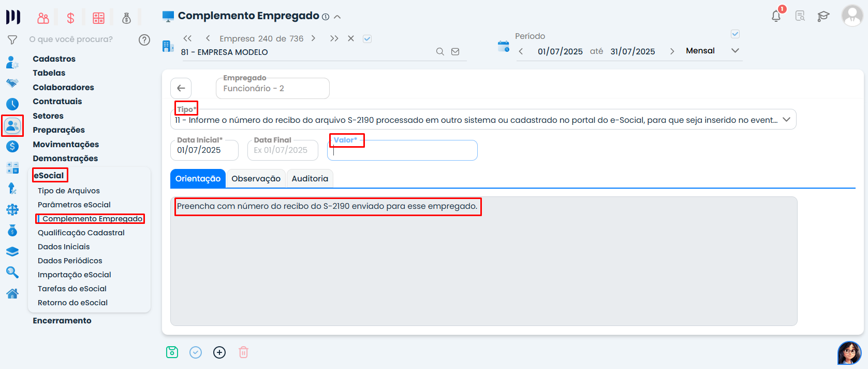Image resolution: width=868 pixels, height=369 pixels.
Task: Click the filter funnel icon beside search
Action: 12,39
